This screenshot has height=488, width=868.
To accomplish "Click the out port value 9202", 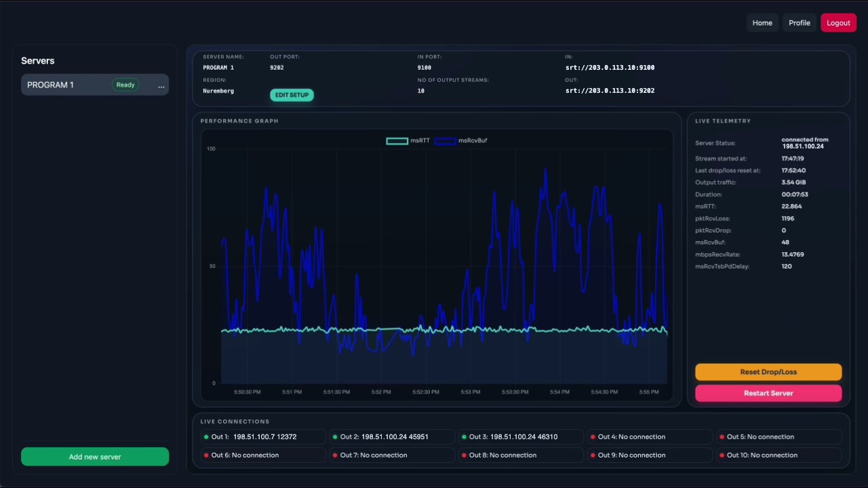I will pyautogui.click(x=277, y=68).
